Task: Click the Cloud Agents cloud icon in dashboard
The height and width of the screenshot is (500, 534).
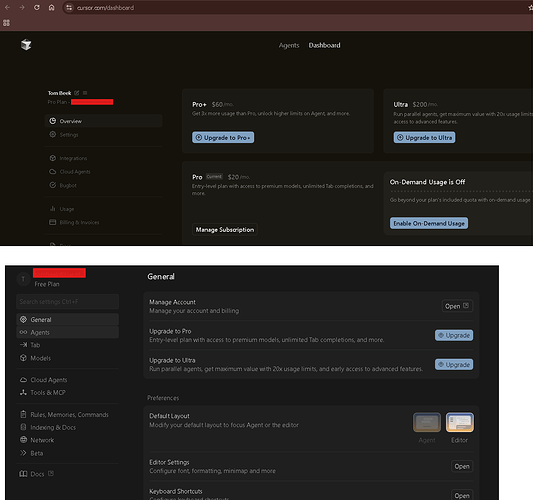Action: tap(52, 172)
